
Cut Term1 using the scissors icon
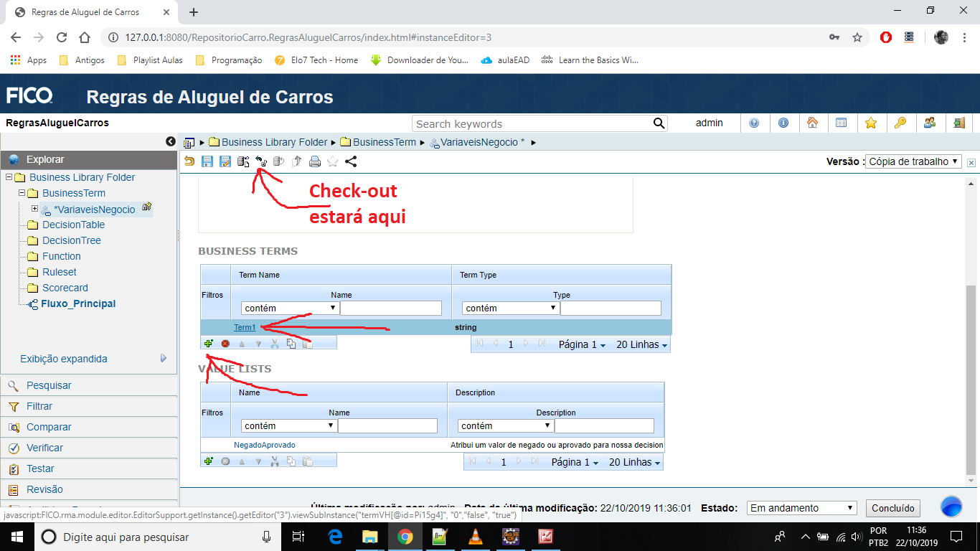pyautogui.click(x=275, y=343)
